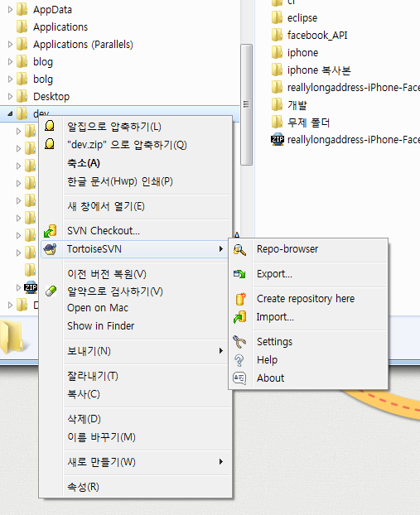Image resolution: width=420 pixels, height=515 pixels.
Task: Select iphone folder name in file list
Action: (302, 52)
